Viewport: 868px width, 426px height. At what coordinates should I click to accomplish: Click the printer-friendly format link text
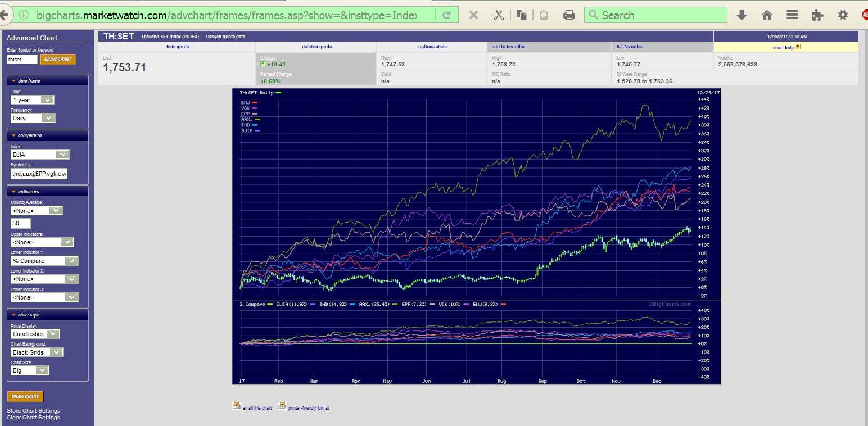click(x=309, y=408)
